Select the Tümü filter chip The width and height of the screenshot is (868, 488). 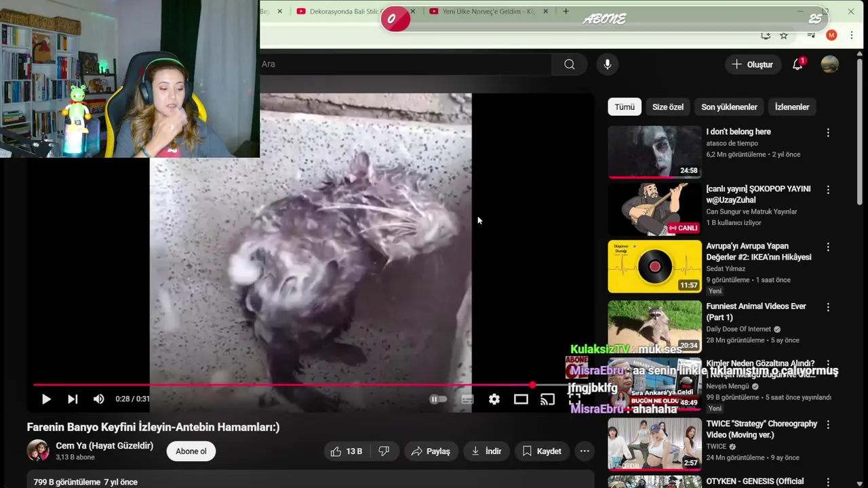coord(625,107)
